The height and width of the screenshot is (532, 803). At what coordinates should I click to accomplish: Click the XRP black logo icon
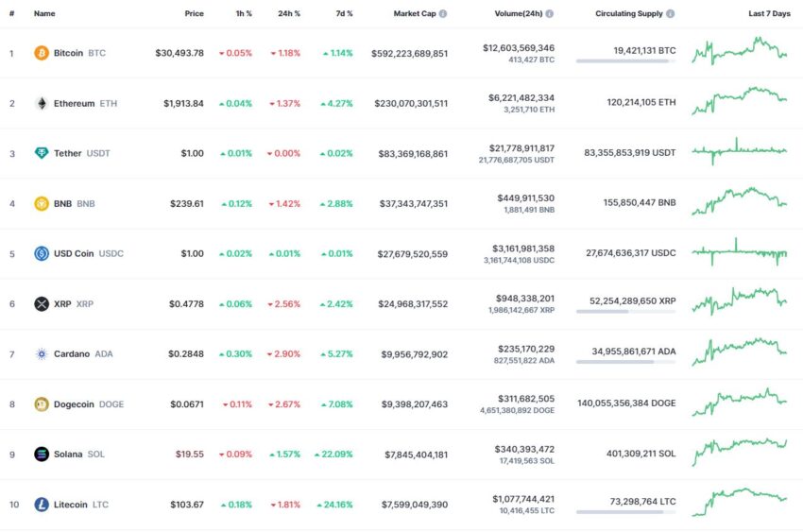click(x=42, y=303)
